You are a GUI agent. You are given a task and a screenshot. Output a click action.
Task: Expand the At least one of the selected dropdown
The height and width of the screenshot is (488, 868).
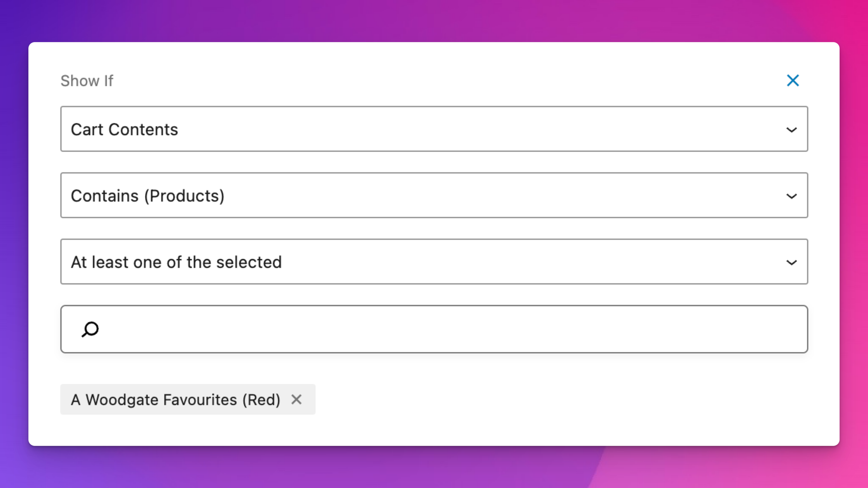click(x=434, y=262)
